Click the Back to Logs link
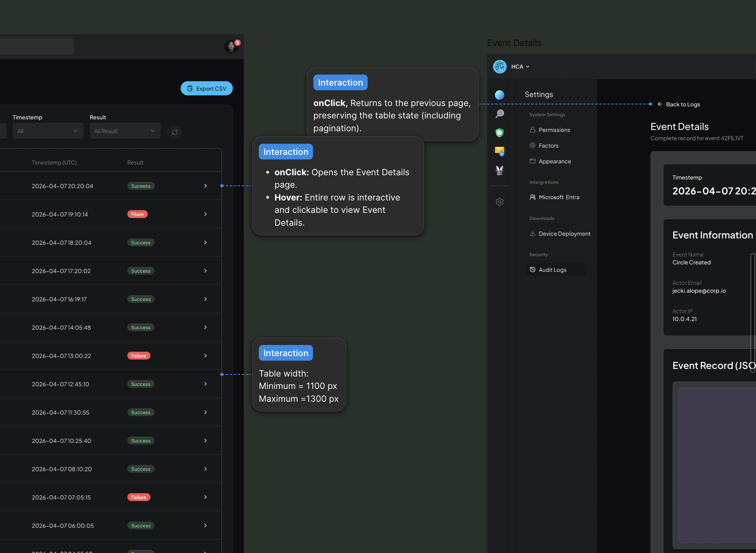Screen dimensions: 756x553 click(679, 104)
